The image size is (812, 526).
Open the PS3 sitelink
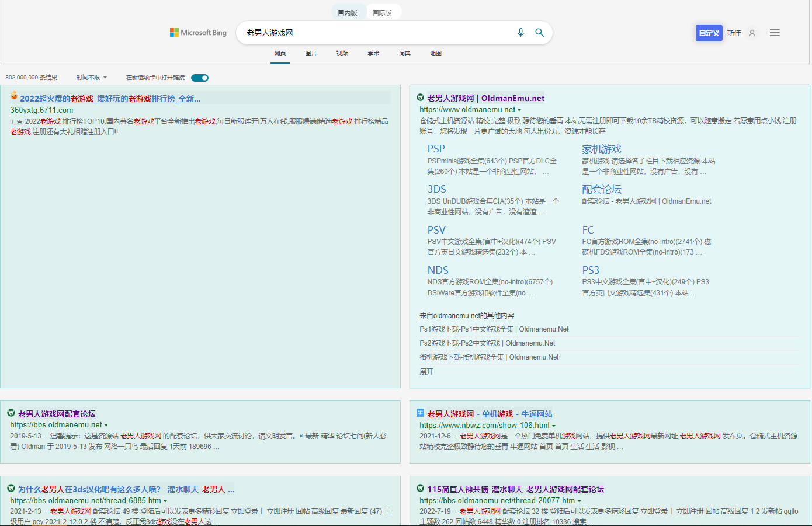[x=591, y=270]
